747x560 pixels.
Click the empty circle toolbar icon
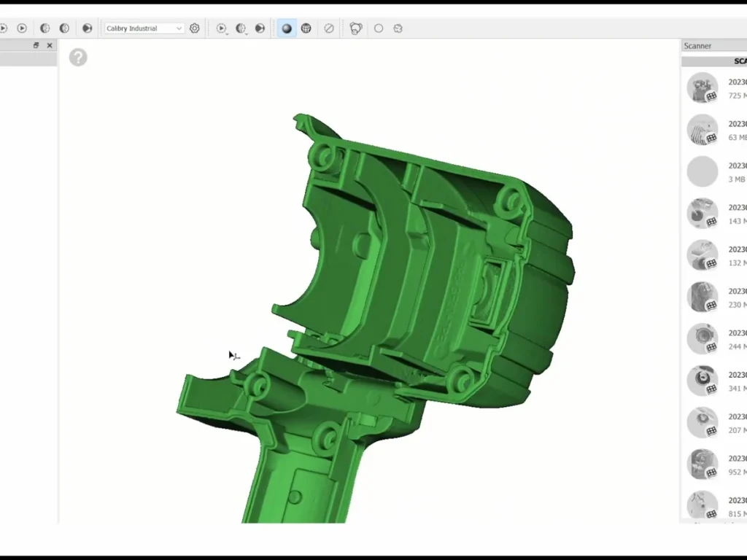pyautogui.click(x=379, y=28)
